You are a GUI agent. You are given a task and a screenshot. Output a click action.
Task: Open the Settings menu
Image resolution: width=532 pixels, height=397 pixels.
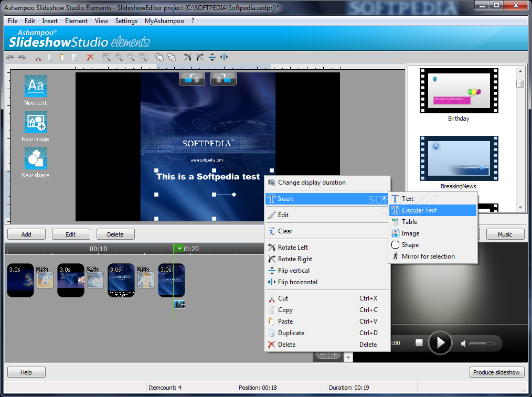click(126, 21)
